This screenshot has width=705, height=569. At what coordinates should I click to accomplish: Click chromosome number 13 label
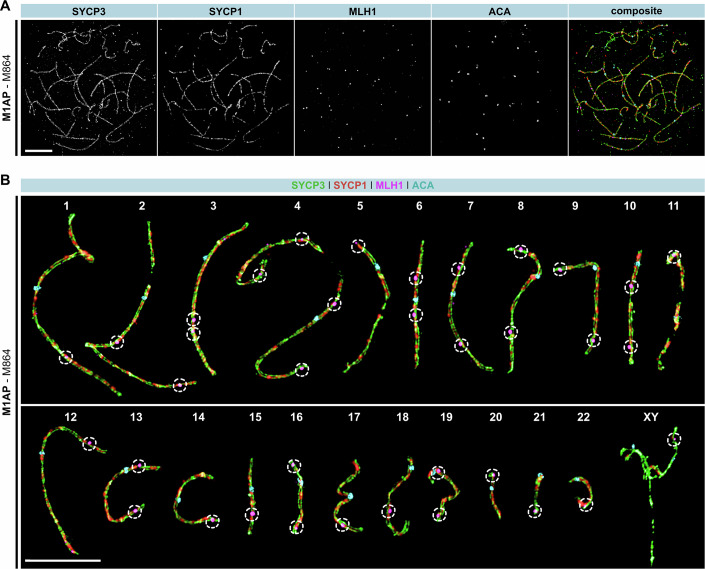click(136, 417)
